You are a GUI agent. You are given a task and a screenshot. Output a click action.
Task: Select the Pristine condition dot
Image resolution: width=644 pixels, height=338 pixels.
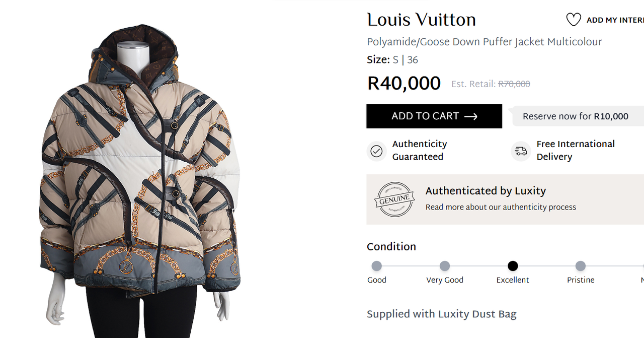click(x=581, y=266)
